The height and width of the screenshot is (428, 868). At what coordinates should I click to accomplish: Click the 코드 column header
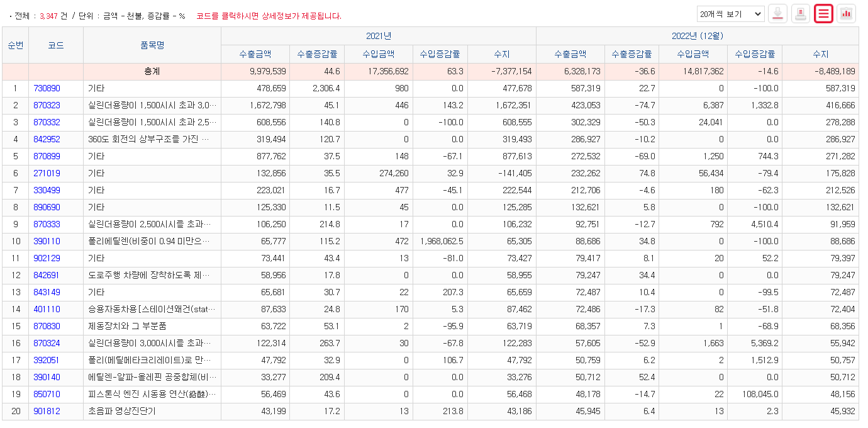tap(56, 45)
